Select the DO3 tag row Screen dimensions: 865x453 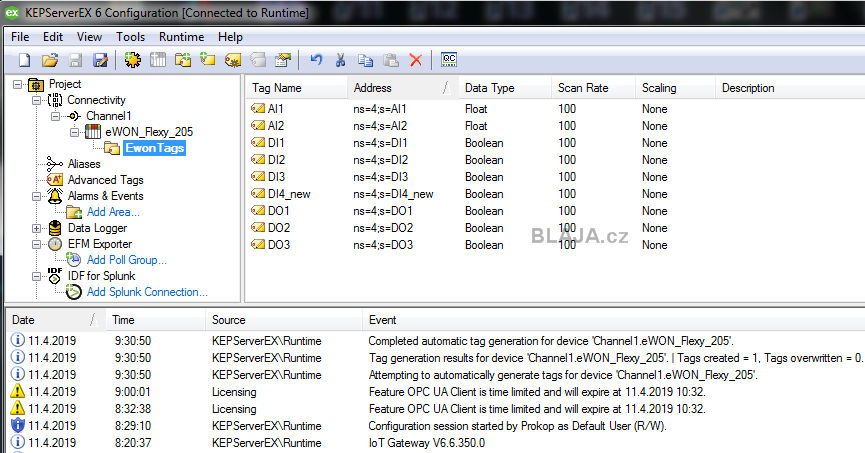click(554, 244)
